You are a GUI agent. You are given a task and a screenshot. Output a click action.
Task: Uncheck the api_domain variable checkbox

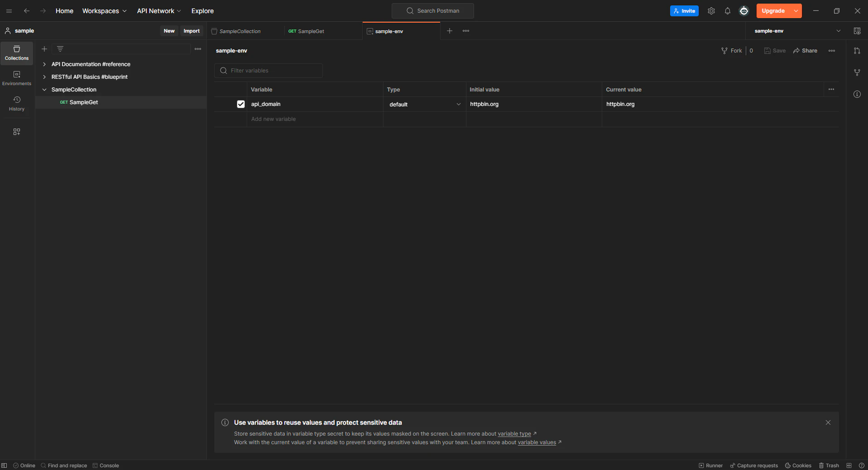241,104
